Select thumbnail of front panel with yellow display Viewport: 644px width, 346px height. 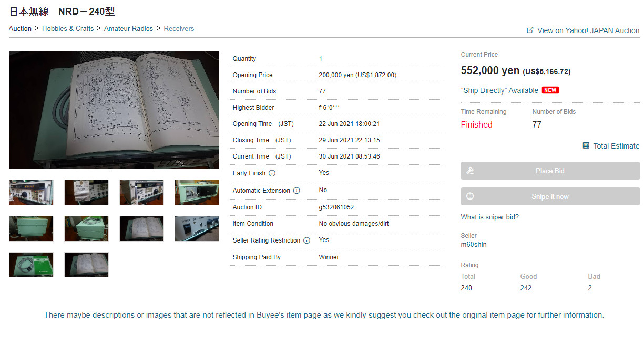[31, 192]
